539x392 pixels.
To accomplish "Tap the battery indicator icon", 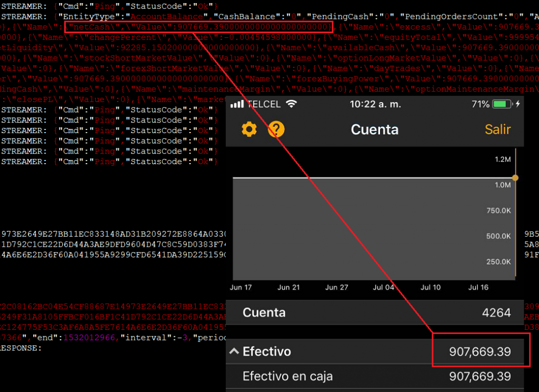I will tap(502, 104).
